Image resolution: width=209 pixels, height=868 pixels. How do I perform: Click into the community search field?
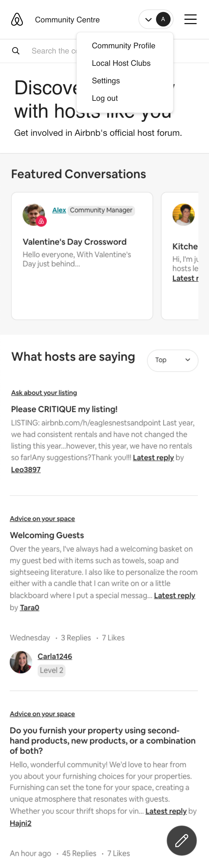[x=54, y=51]
